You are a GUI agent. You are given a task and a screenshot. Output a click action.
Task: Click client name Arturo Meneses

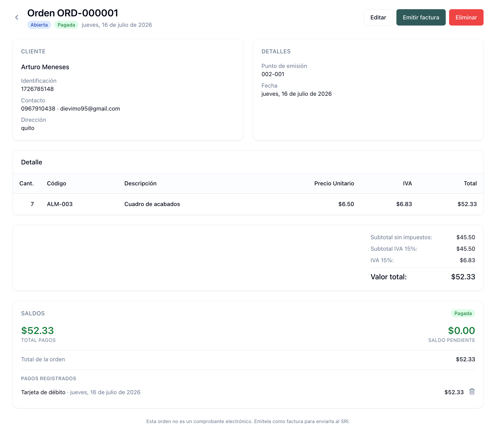tap(45, 67)
